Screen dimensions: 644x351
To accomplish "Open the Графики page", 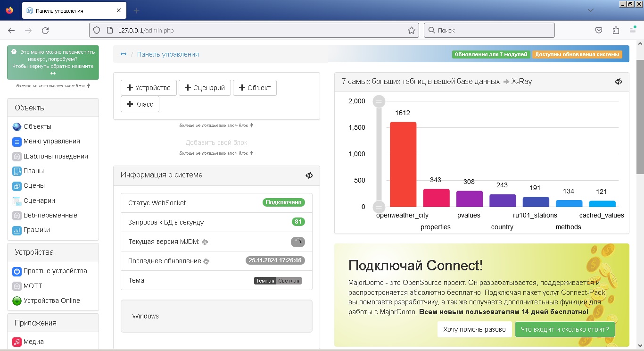I will (x=31, y=230).
